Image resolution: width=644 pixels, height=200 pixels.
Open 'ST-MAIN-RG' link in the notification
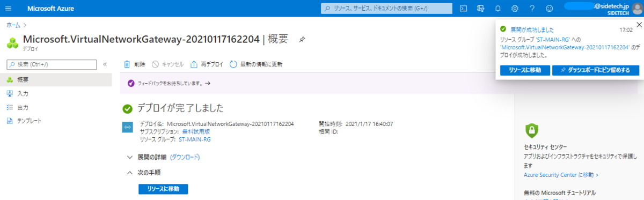(x=554, y=40)
